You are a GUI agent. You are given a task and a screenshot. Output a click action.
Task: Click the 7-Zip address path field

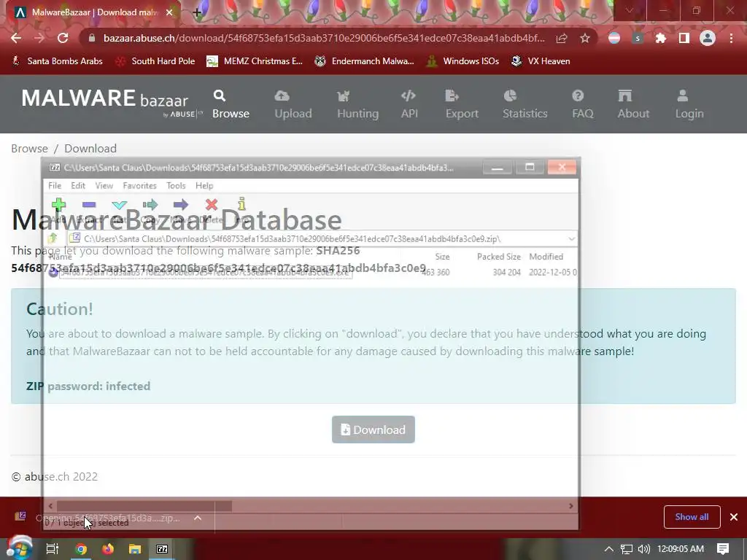317,238
